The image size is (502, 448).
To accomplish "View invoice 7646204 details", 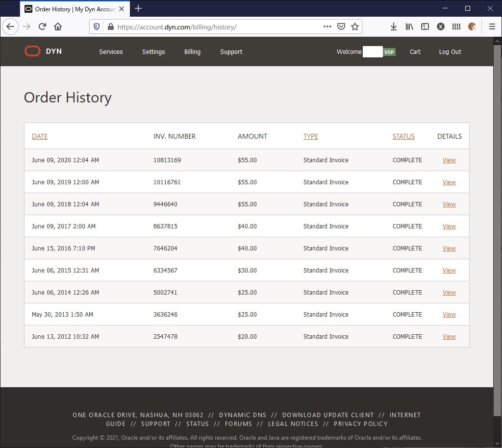I will [449, 249].
